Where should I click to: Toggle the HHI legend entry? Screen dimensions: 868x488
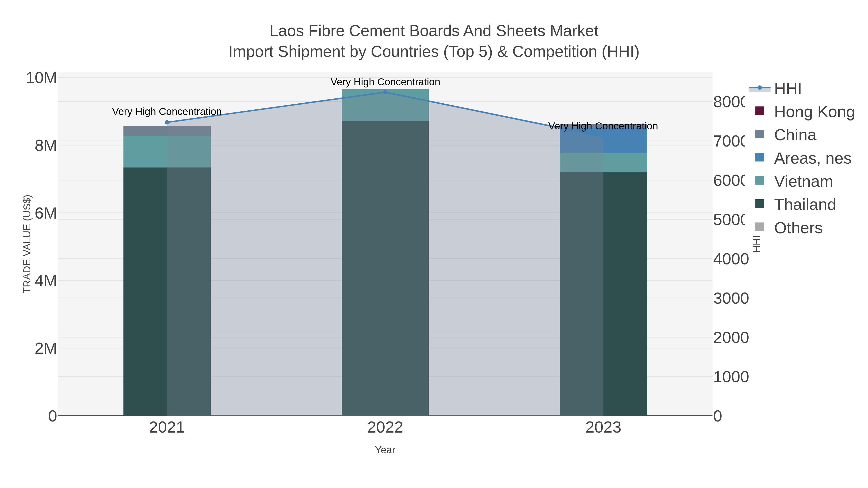point(775,89)
